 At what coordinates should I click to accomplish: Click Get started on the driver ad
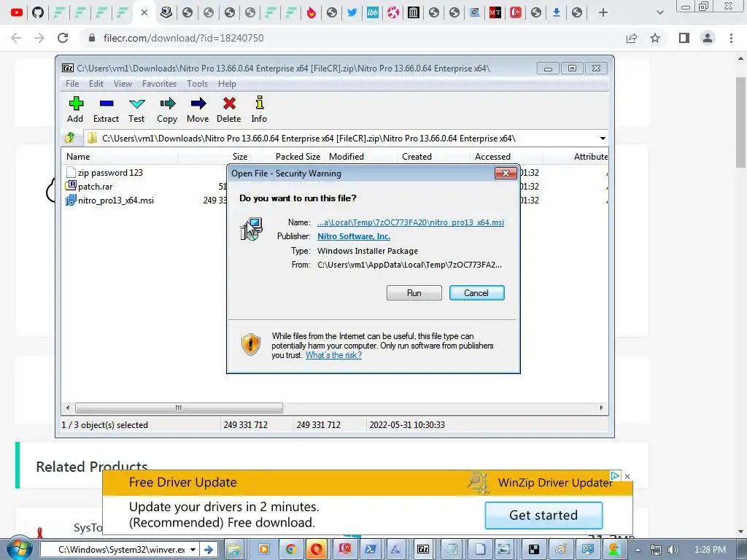(543, 516)
